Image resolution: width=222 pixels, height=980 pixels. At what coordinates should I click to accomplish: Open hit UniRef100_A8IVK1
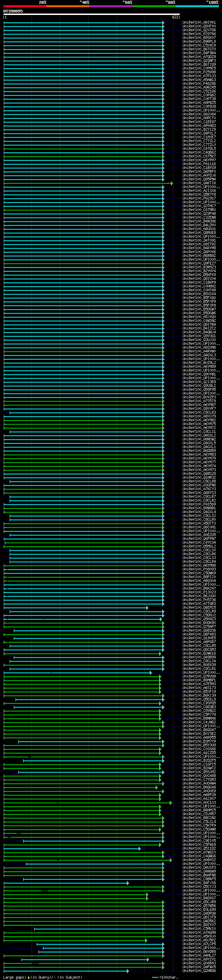(199, 23)
